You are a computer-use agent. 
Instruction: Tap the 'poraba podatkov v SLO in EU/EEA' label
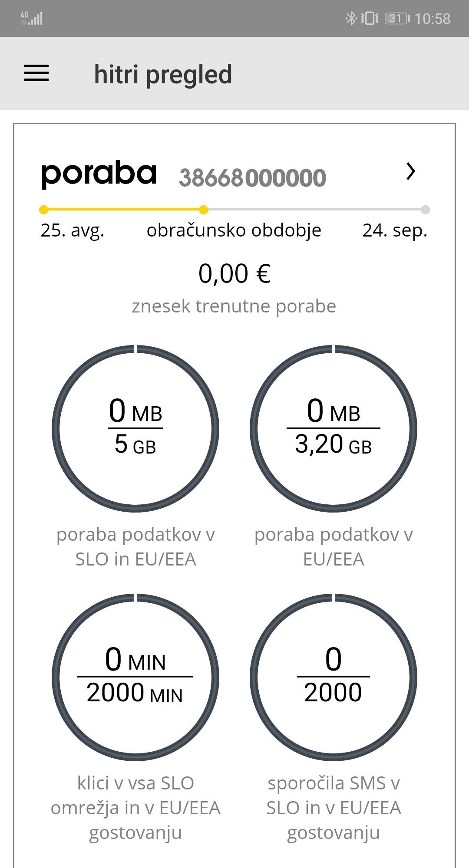point(135,547)
